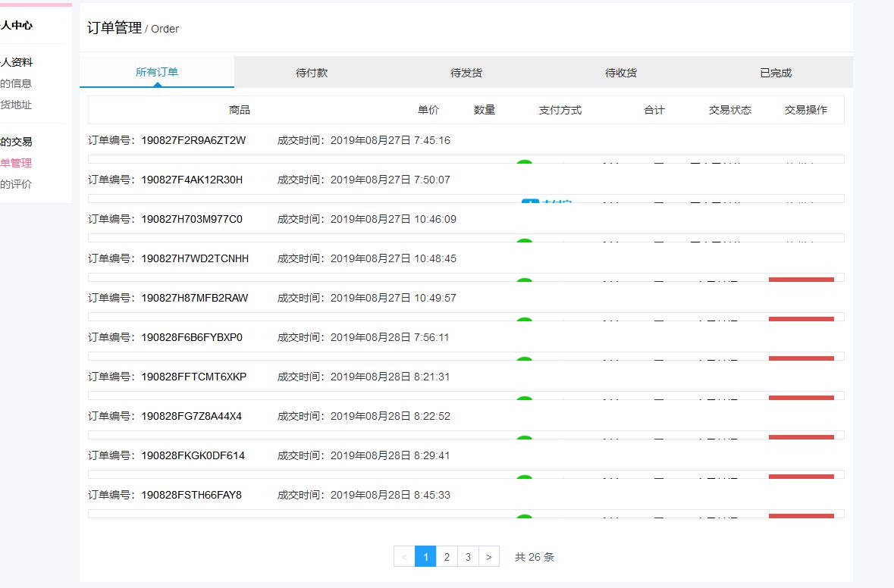Click order number 190827H87MFB2RAW
This screenshot has width=894, height=588.
coord(194,298)
